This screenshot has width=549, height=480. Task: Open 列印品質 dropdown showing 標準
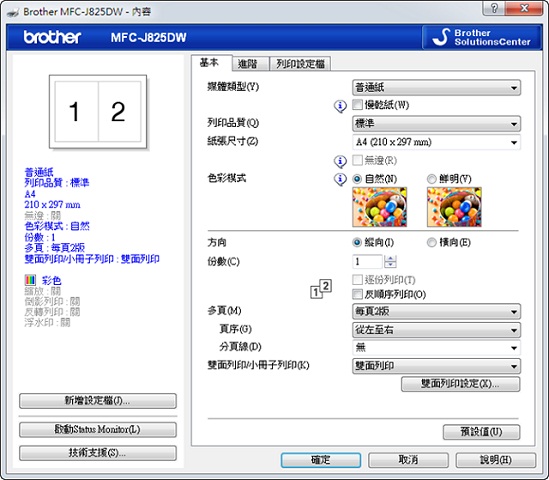[x=436, y=124]
